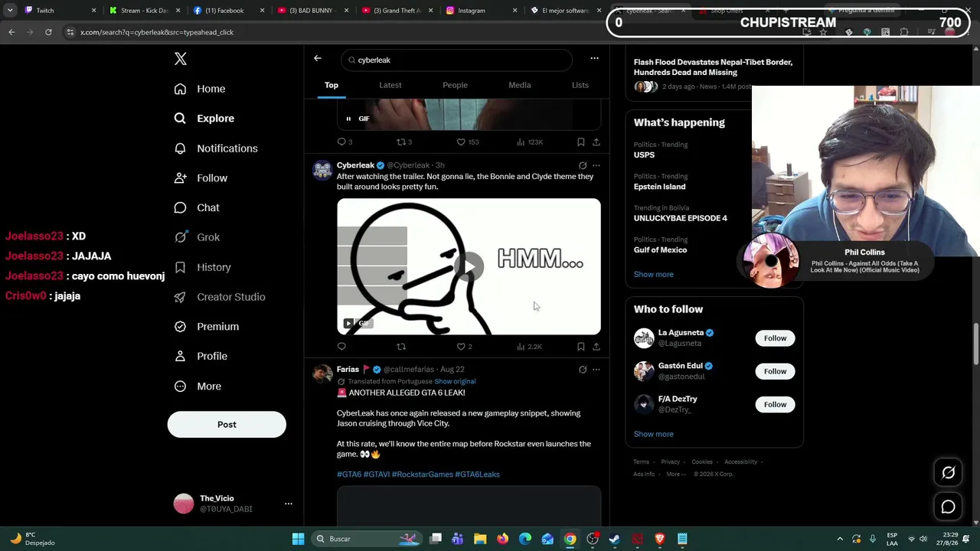
Task: Click Grok icon on Farias's post
Action: pos(583,370)
